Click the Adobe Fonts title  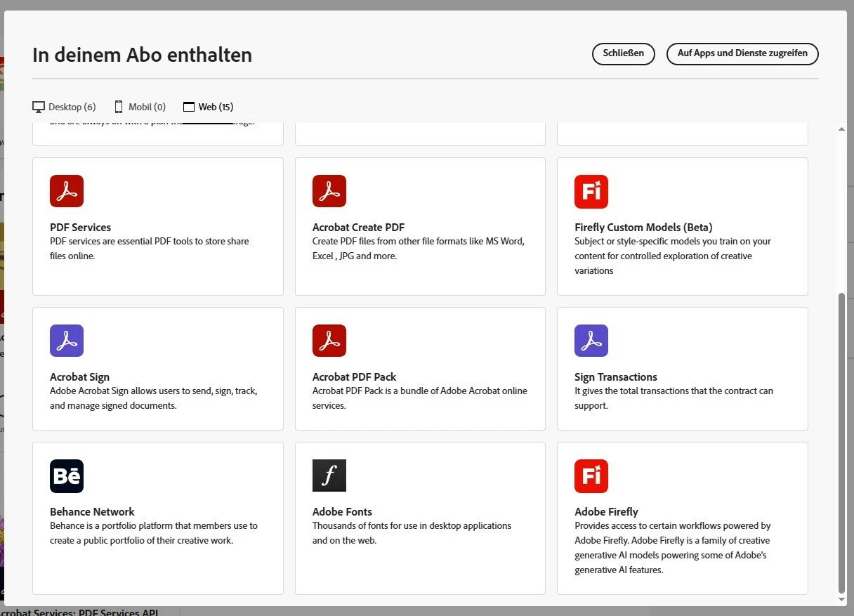tap(342, 512)
